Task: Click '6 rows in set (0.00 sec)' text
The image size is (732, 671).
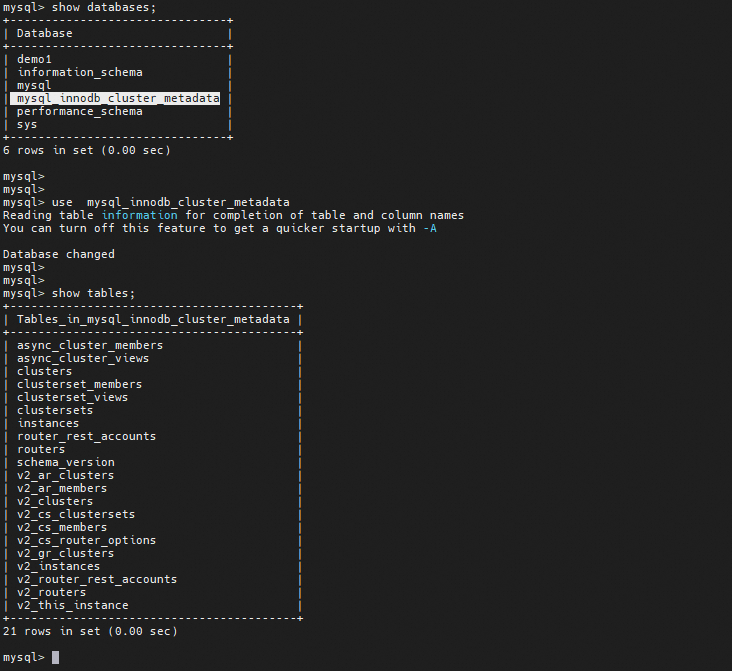Action: 87,150
